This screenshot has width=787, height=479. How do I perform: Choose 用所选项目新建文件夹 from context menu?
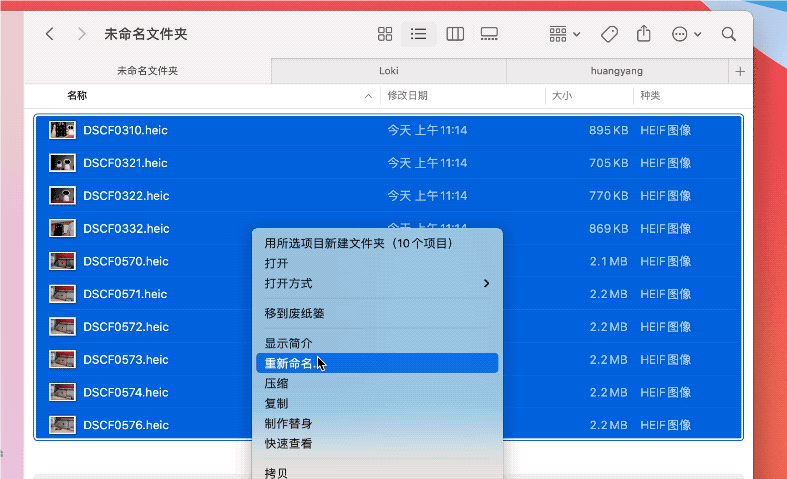(x=377, y=244)
